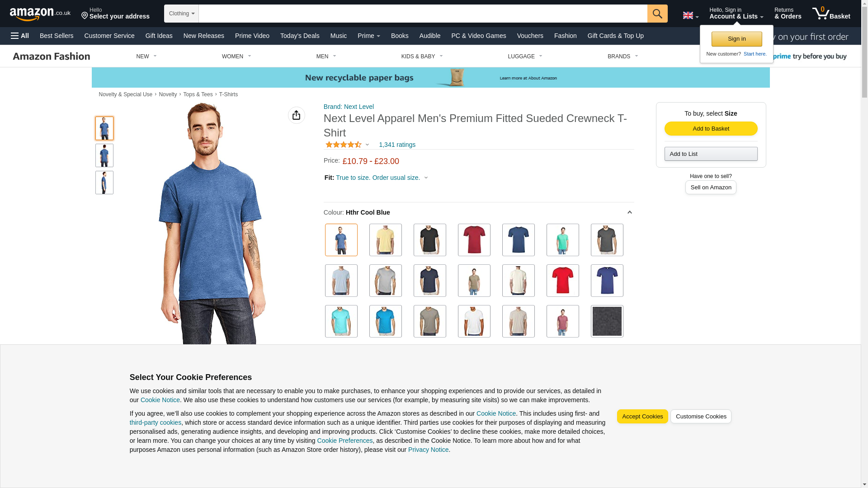
Task: Click the Add to Basket button
Action: [711, 129]
